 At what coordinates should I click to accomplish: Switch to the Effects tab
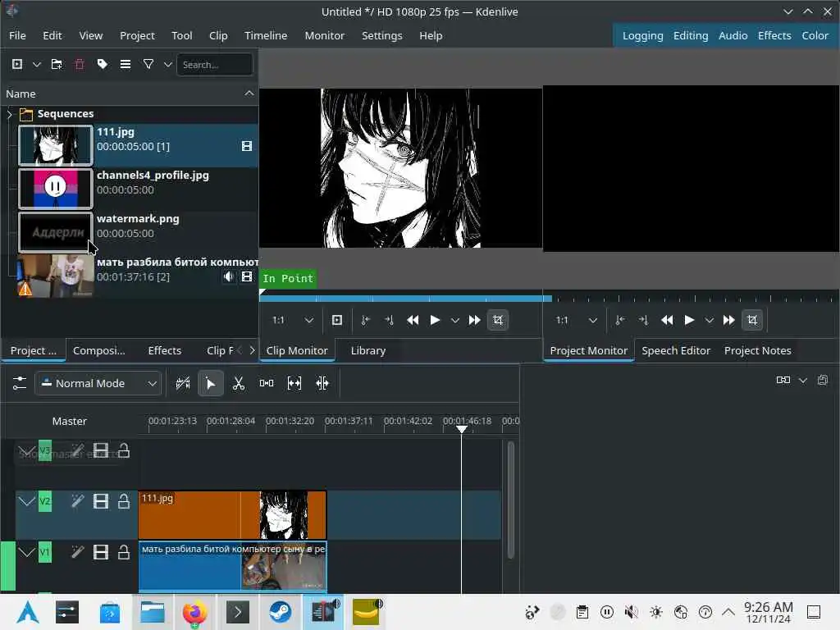(164, 350)
